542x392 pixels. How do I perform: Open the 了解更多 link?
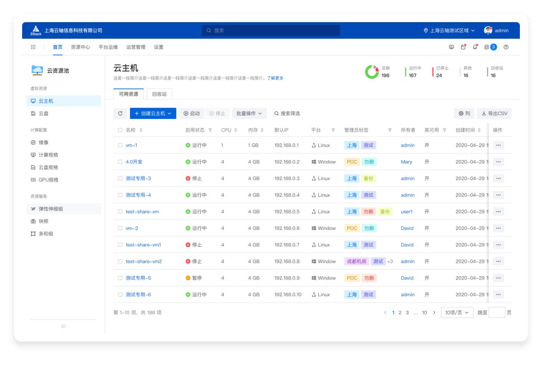tap(275, 78)
